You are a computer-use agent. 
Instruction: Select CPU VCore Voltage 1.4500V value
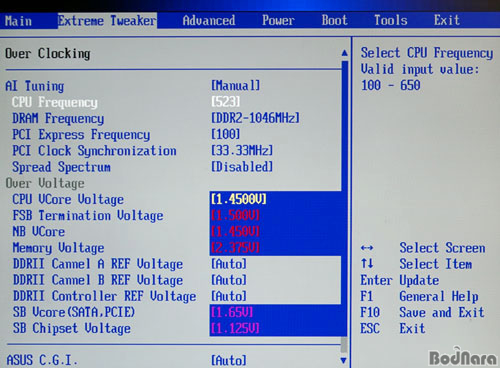pos(239,199)
